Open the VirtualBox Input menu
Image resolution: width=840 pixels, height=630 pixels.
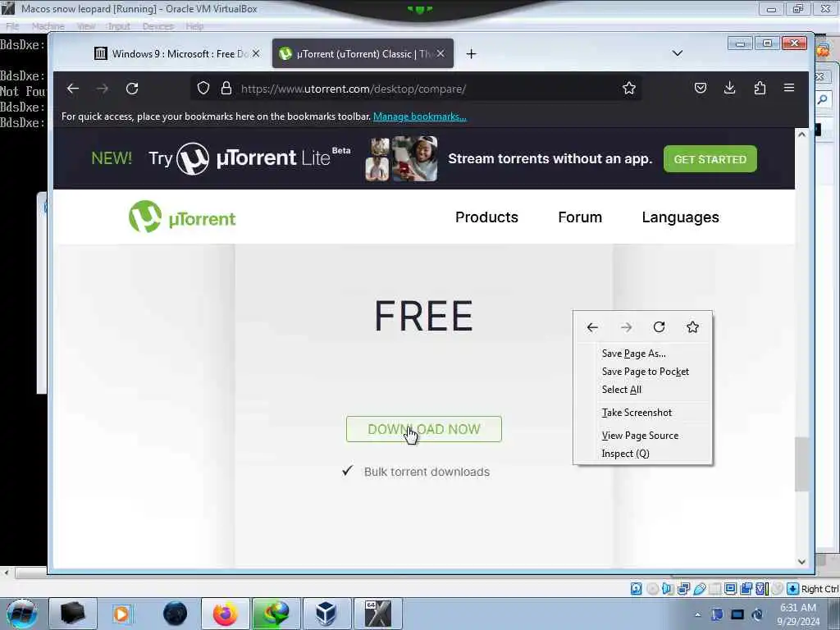point(119,26)
